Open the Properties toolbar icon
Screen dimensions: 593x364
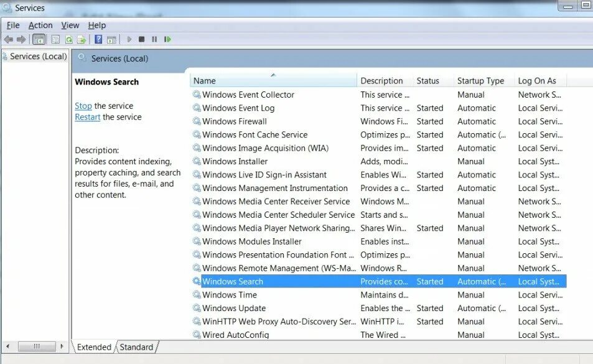55,39
